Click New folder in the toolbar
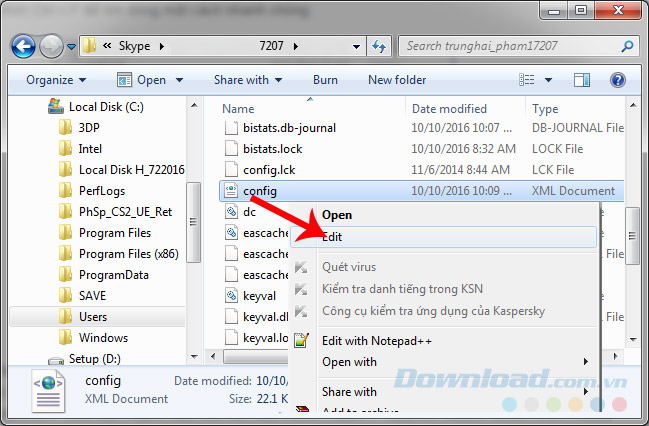649x426 pixels. point(397,80)
